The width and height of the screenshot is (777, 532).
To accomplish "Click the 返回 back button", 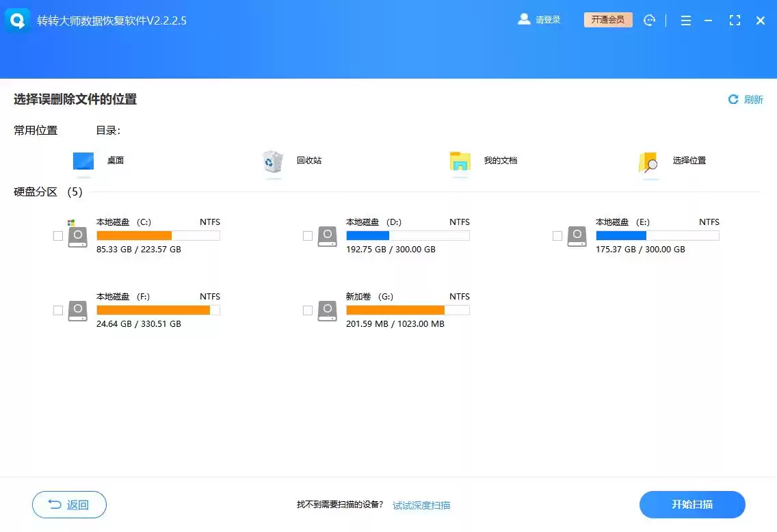I will point(68,505).
